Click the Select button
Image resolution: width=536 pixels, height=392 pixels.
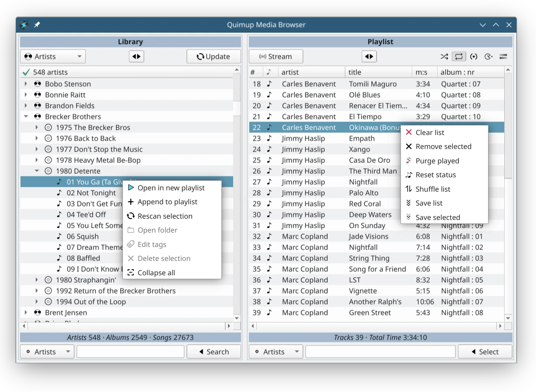point(485,351)
